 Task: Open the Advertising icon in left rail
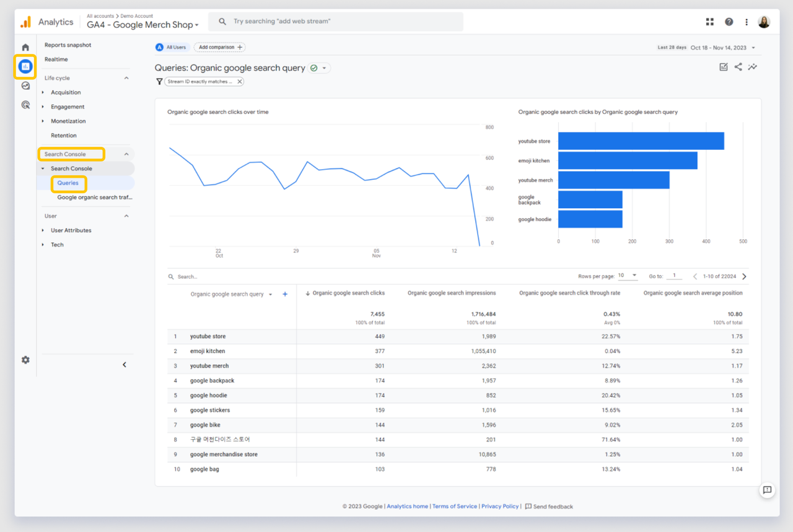pyautogui.click(x=25, y=105)
